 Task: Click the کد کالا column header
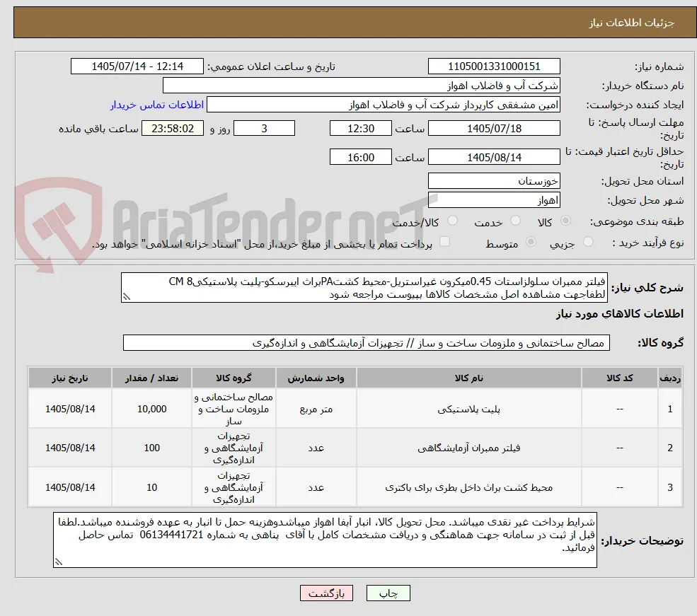620,378
